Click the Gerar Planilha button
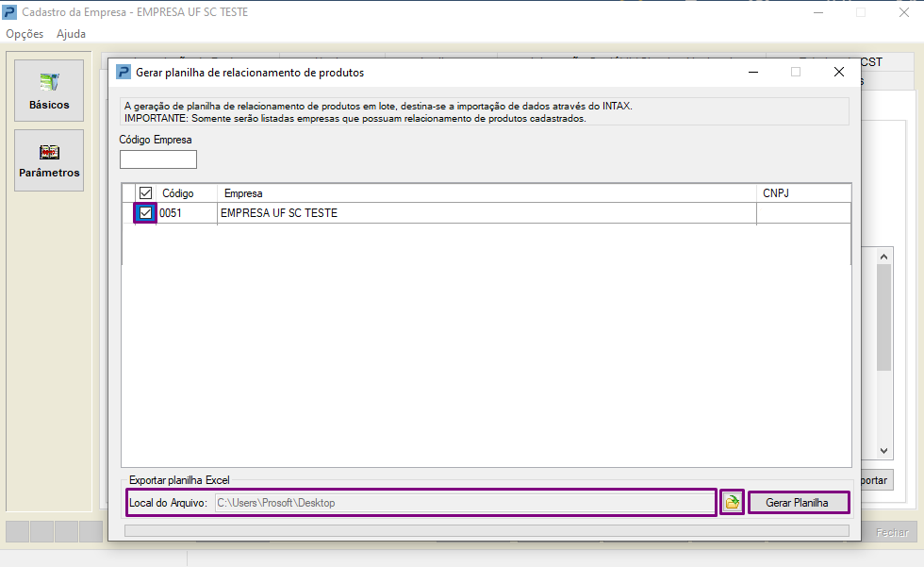 pyautogui.click(x=799, y=503)
